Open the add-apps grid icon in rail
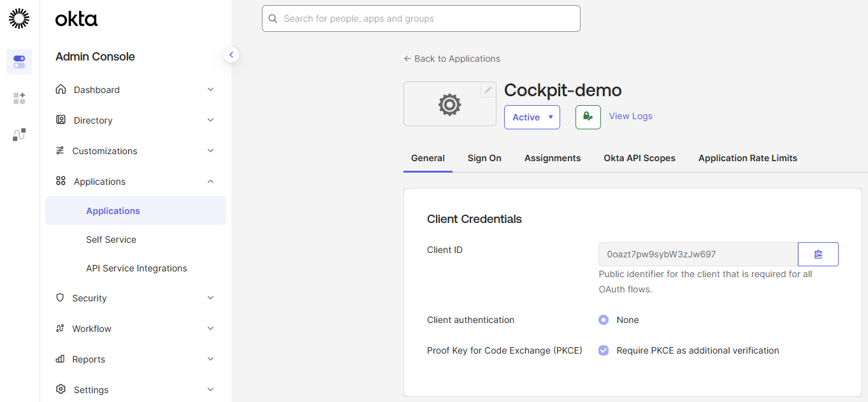868x402 pixels. 19,98
